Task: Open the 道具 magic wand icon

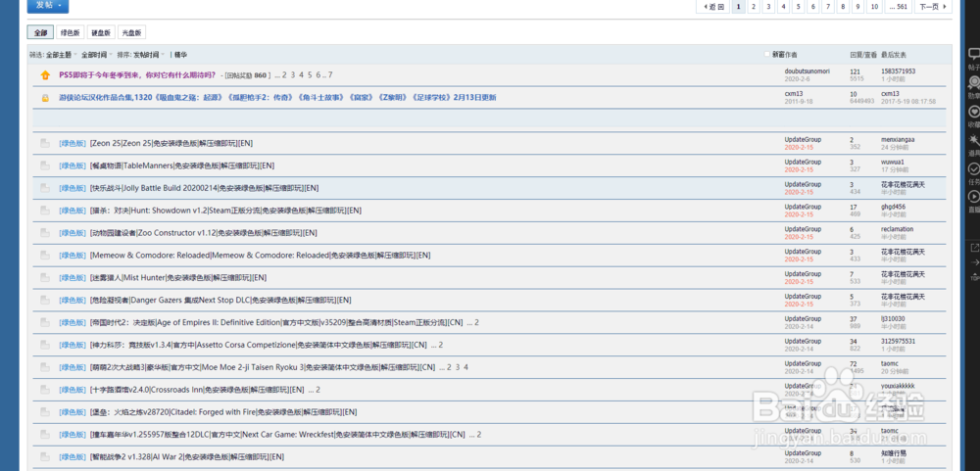Action: coord(974,140)
